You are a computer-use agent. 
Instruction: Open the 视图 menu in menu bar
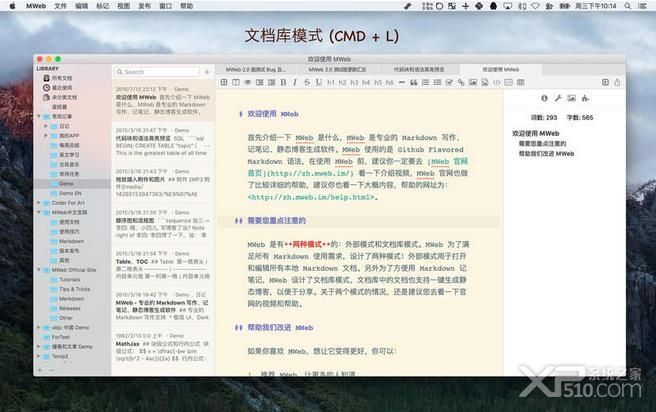[x=123, y=6]
